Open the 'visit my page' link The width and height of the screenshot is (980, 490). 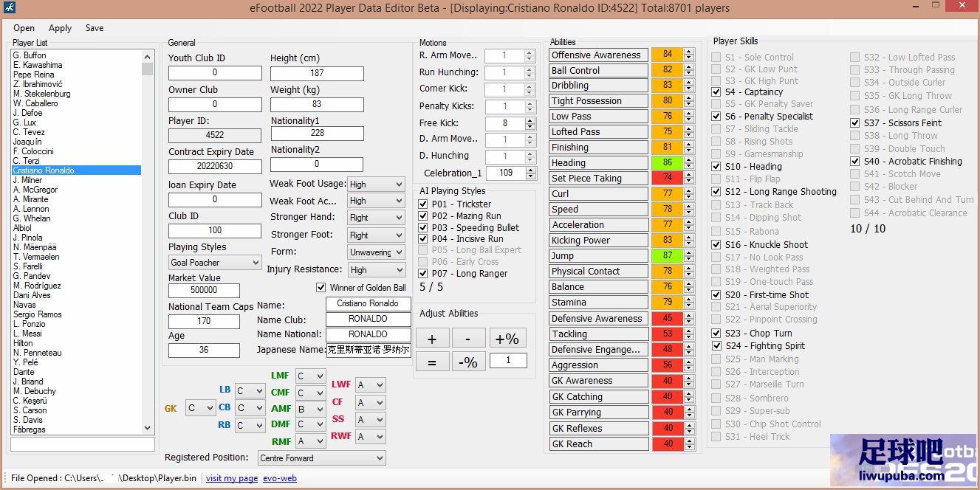click(232, 478)
